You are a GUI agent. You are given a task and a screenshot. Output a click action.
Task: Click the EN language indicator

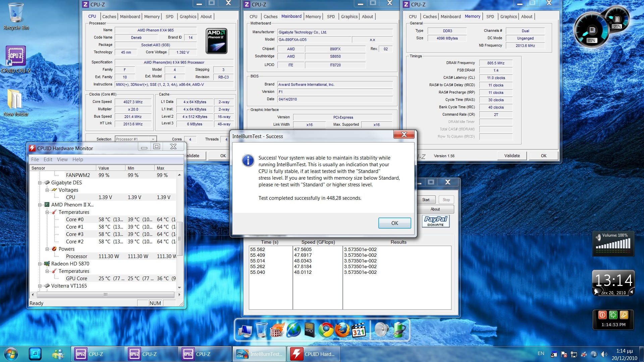click(541, 353)
